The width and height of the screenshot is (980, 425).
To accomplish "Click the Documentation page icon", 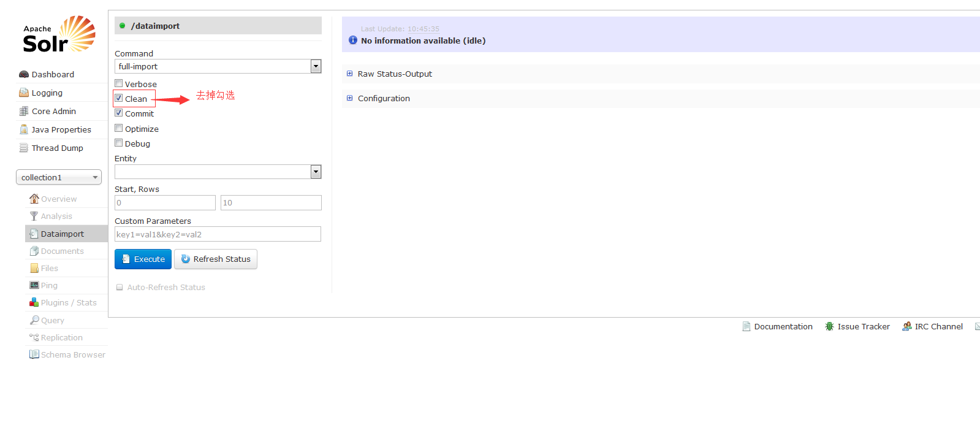I will point(746,326).
